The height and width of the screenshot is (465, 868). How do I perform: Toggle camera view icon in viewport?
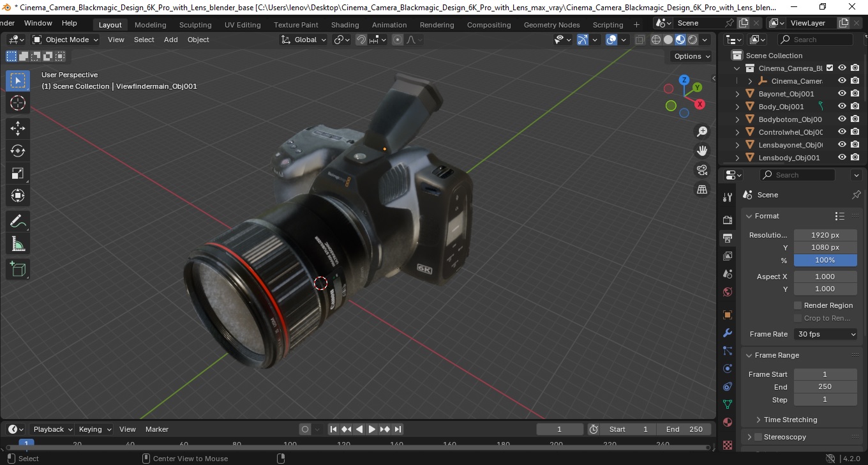click(x=702, y=170)
